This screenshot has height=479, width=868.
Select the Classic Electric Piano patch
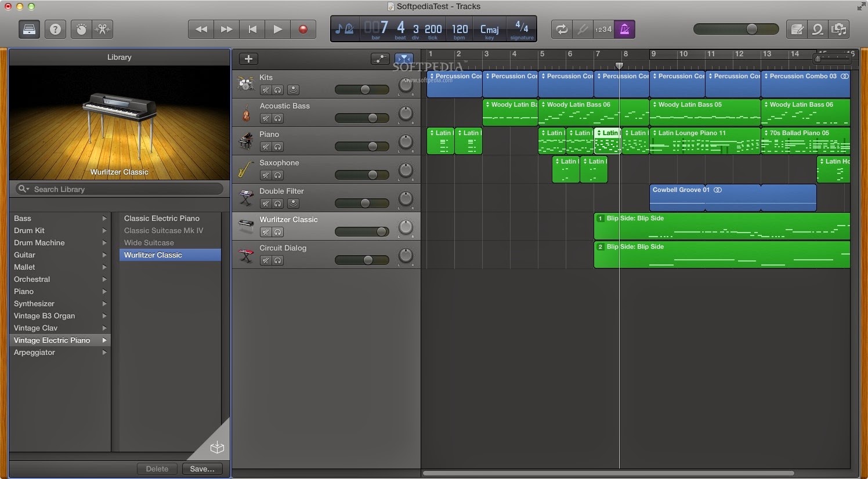tap(170, 219)
